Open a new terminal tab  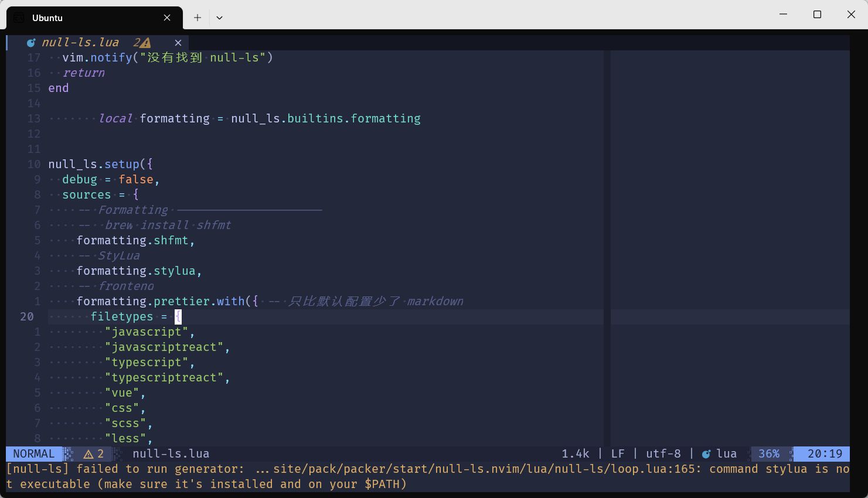click(x=198, y=18)
